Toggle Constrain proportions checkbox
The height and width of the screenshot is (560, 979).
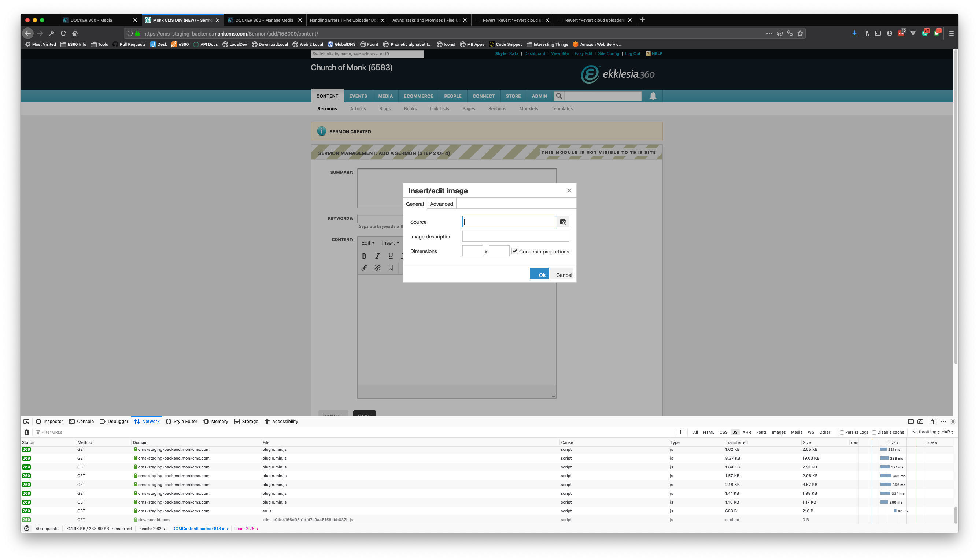pyautogui.click(x=514, y=251)
